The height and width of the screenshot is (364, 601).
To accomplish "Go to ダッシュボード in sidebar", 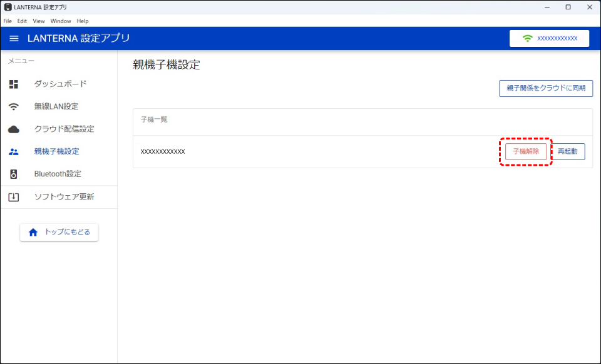I will click(x=60, y=84).
